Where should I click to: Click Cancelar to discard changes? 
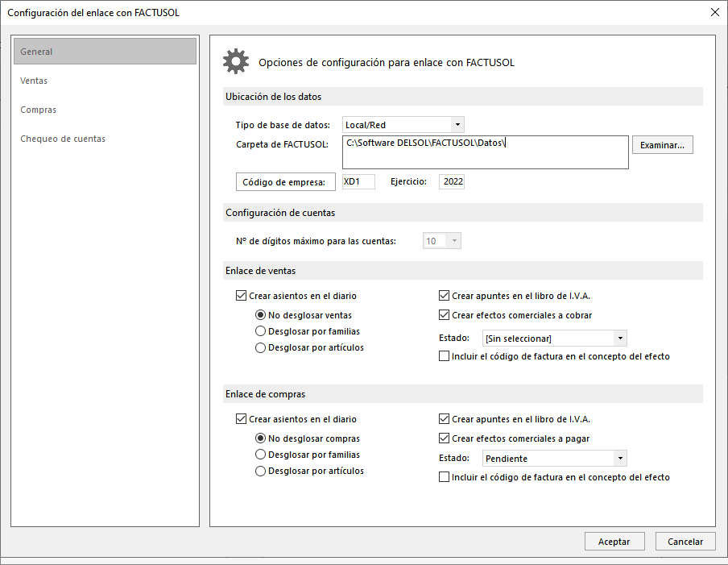[685, 542]
